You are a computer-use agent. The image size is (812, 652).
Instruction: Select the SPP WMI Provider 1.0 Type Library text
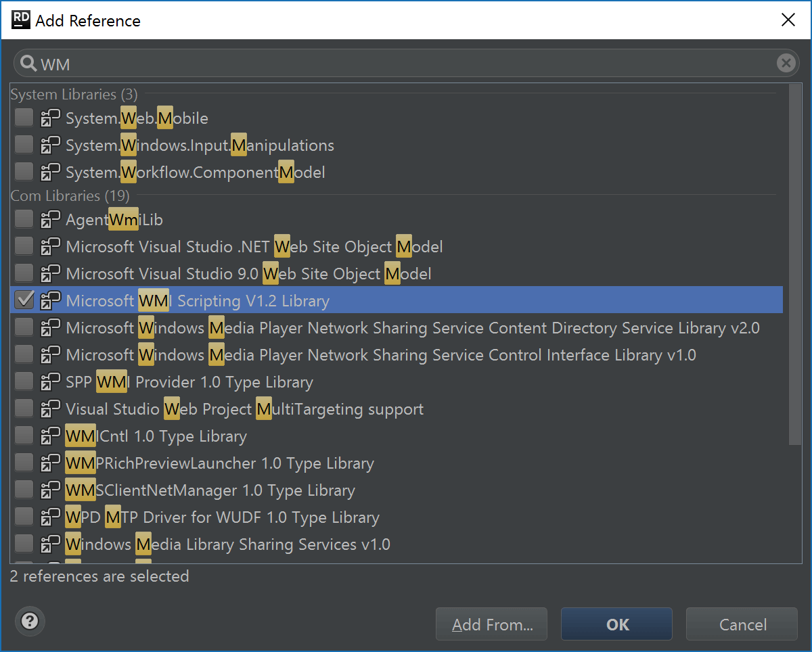pos(189,382)
